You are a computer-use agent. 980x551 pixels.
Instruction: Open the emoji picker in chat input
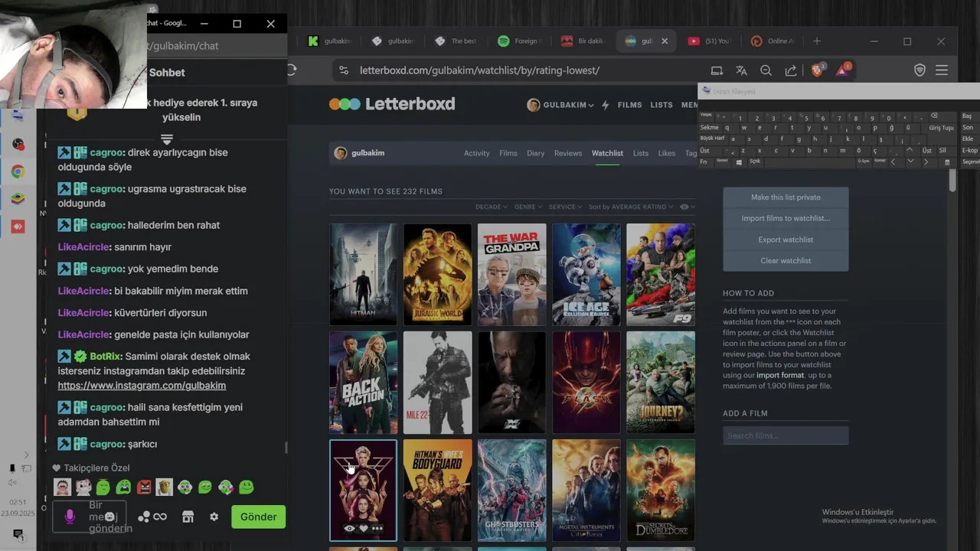point(109,517)
